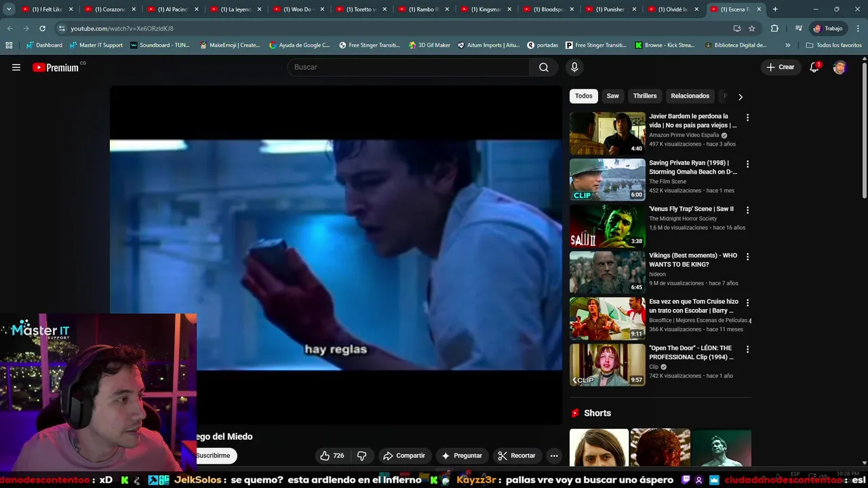Click the Compartir share button

tap(404, 455)
